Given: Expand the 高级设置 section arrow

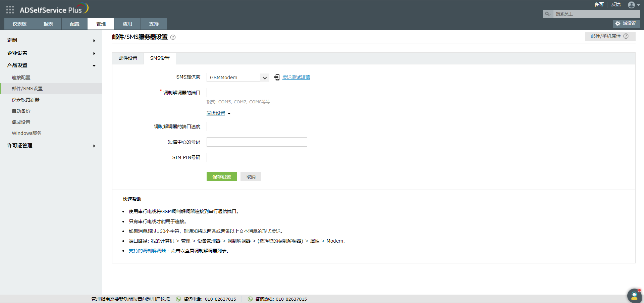Looking at the screenshot, I should (x=229, y=113).
